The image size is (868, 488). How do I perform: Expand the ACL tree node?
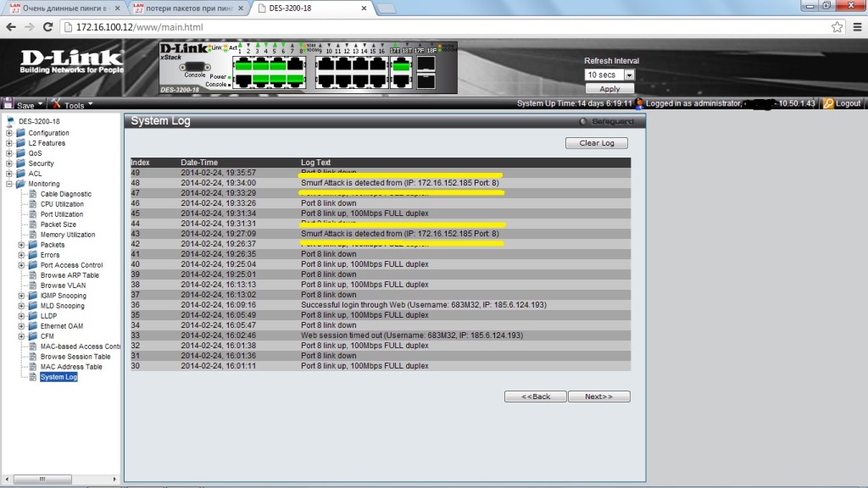9,173
